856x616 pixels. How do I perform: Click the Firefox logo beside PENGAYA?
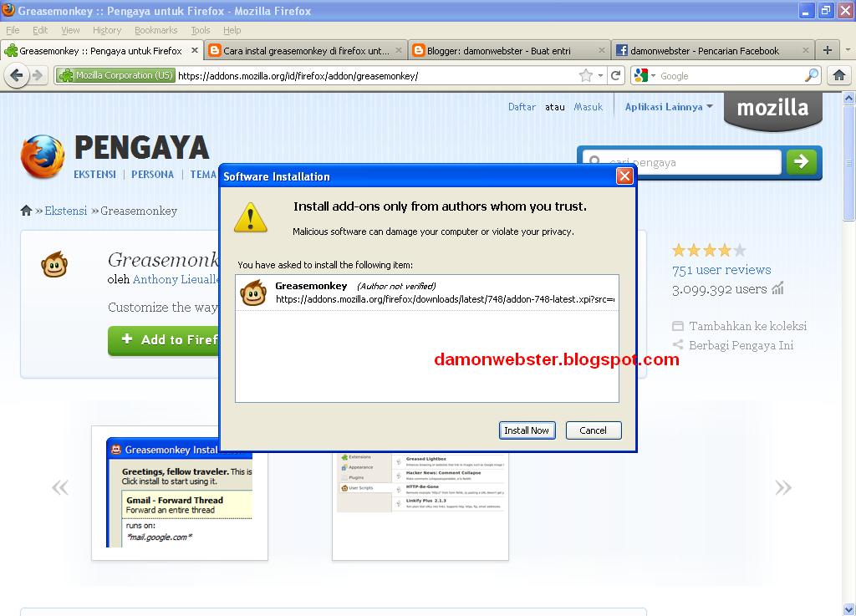tap(43, 156)
